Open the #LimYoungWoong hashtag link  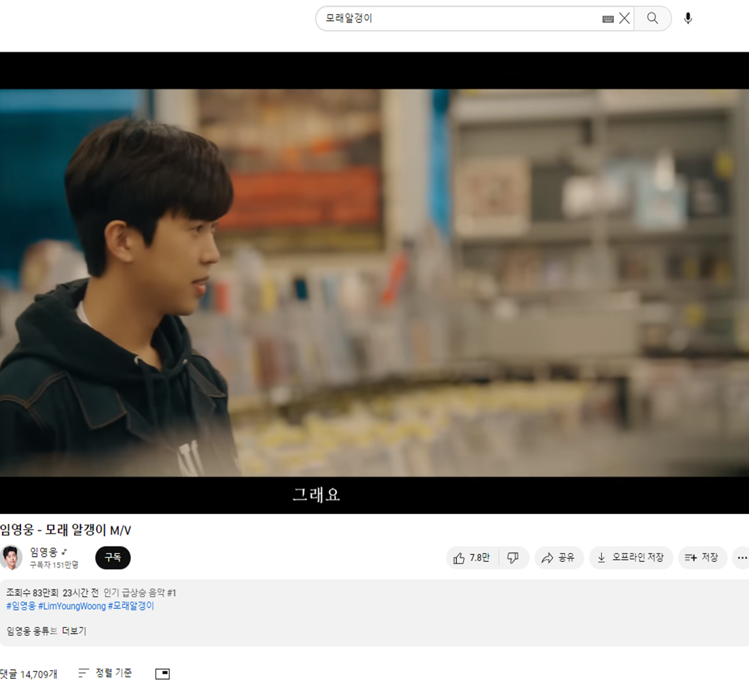click(x=72, y=606)
